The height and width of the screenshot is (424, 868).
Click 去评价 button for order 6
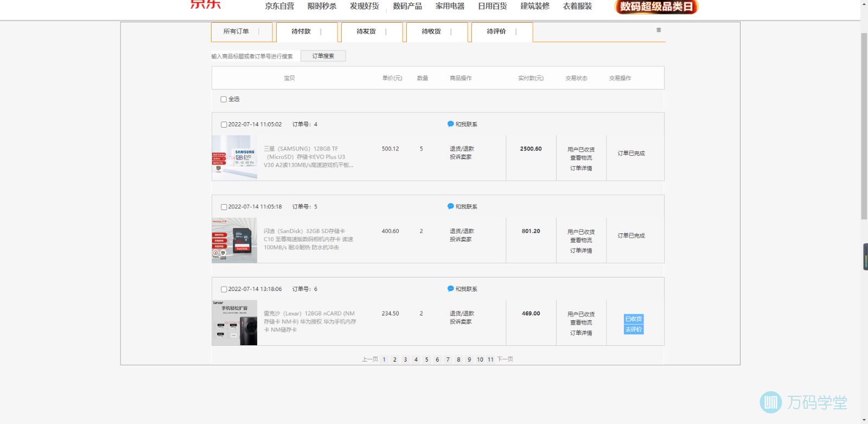[x=634, y=330]
